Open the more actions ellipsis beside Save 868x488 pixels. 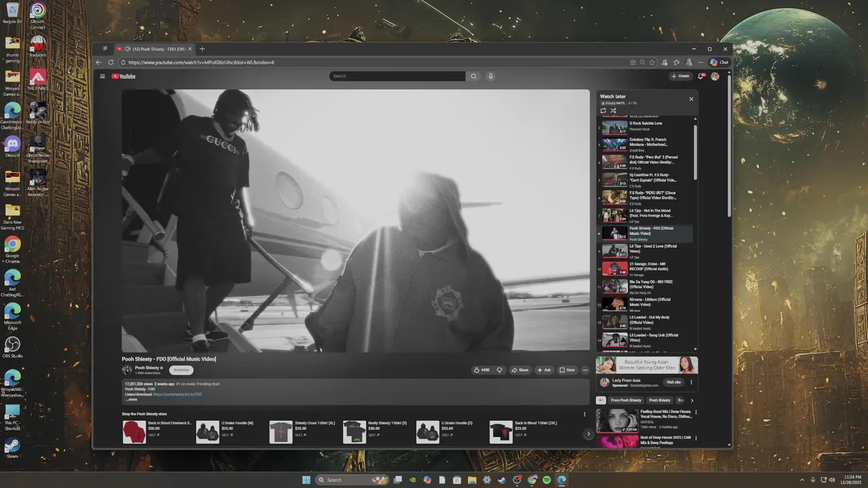pos(585,370)
